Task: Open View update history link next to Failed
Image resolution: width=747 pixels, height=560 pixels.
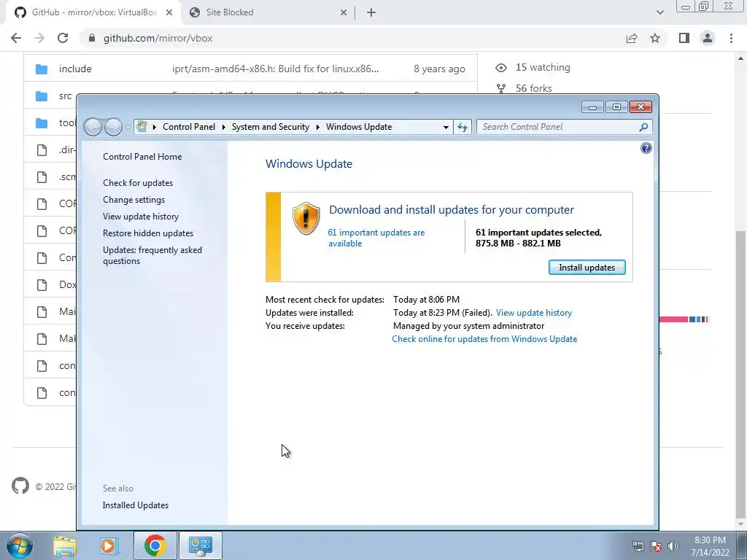Action: pos(533,313)
